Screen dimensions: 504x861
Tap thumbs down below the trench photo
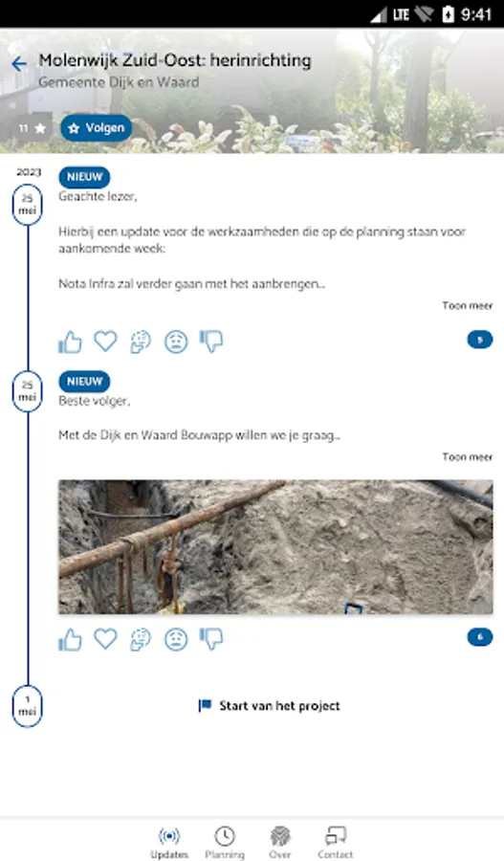tap(211, 640)
